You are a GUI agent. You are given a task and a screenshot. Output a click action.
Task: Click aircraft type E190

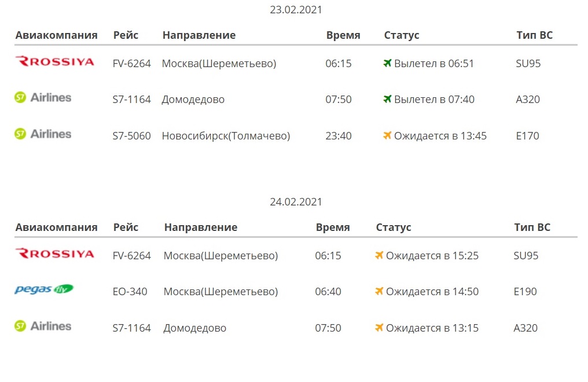pos(525,292)
